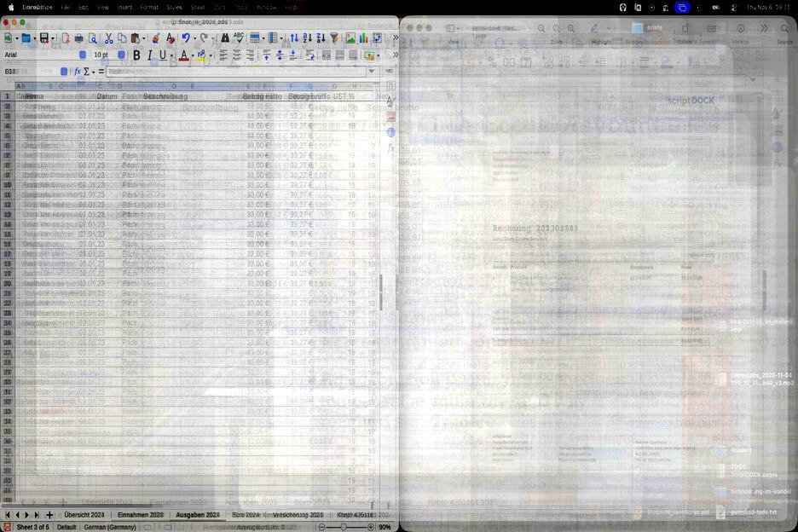Viewport: 798px width, 532px height.
Task: Click the AutoFilter funnel icon
Action: 334,38
